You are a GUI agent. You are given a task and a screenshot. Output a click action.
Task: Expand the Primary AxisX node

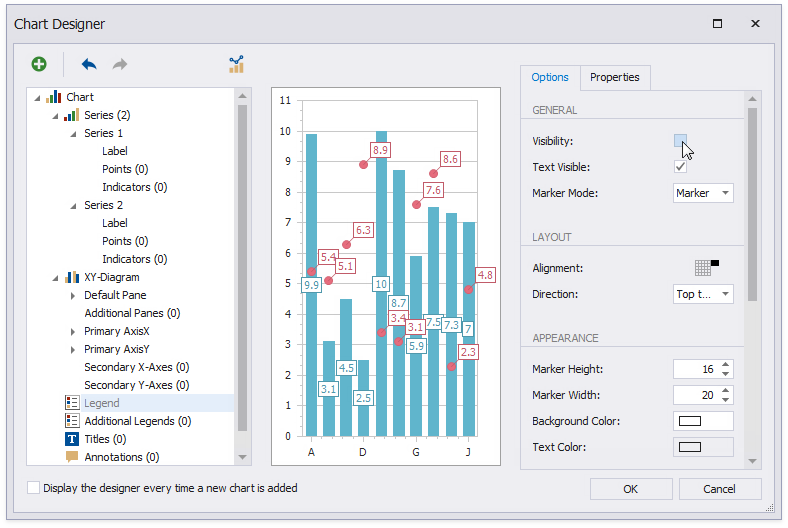[72, 331]
